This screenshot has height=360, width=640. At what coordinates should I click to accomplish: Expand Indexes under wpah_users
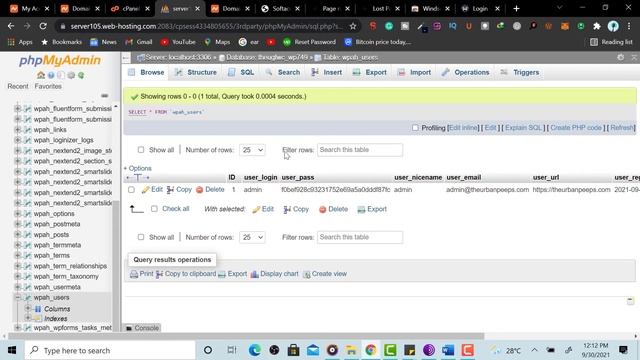(28, 318)
